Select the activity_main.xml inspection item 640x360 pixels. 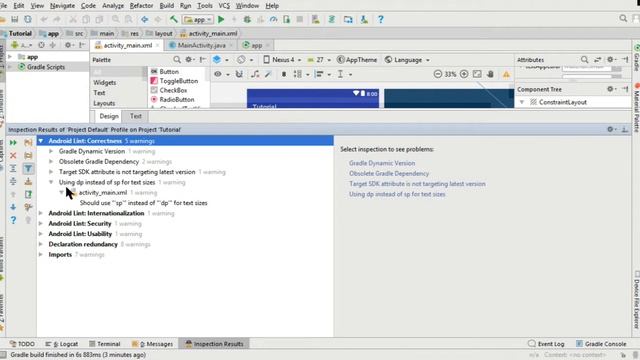[103, 193]
